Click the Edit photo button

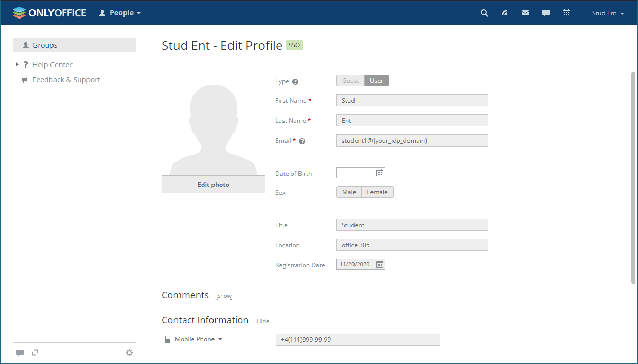click(213, 184)
